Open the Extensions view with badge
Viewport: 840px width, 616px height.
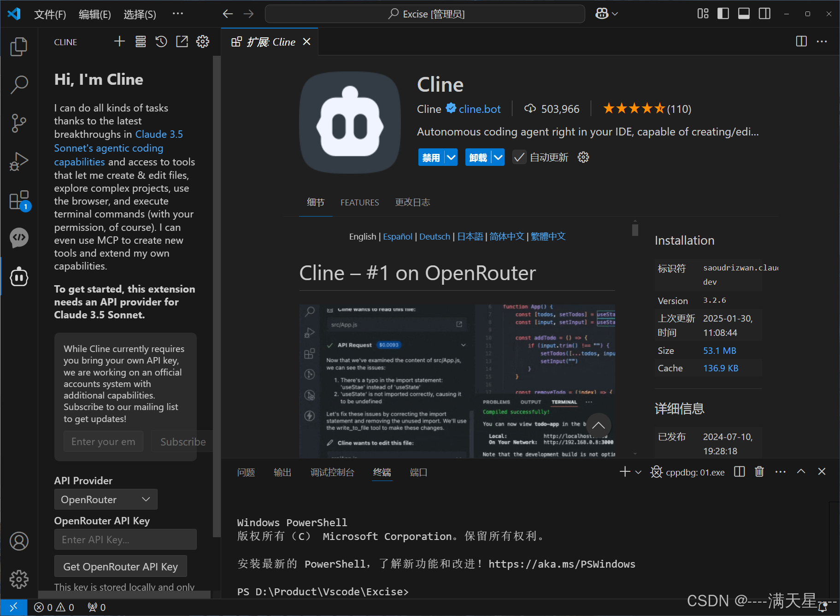point(19,200)
